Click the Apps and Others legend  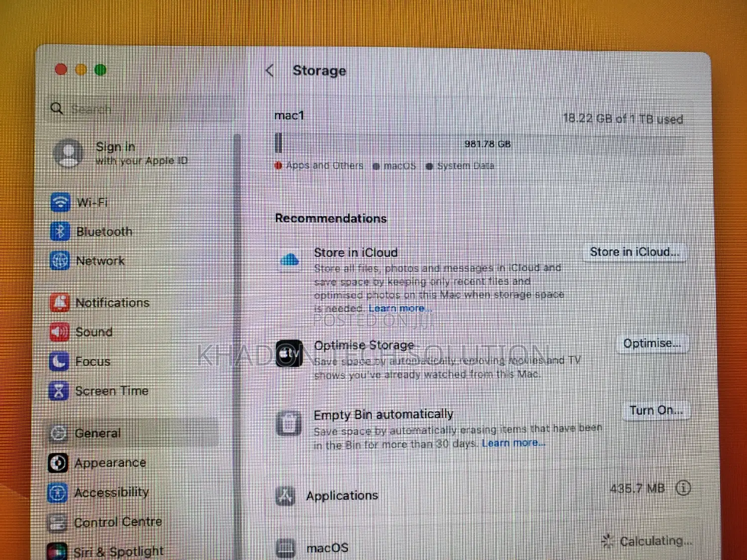[319, 165]
